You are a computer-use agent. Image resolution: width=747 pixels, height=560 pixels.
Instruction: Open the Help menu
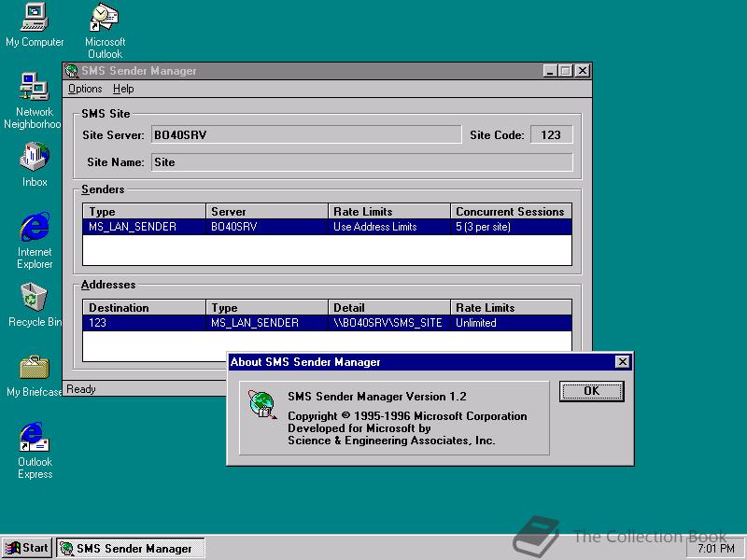click(x=123, y=89)
